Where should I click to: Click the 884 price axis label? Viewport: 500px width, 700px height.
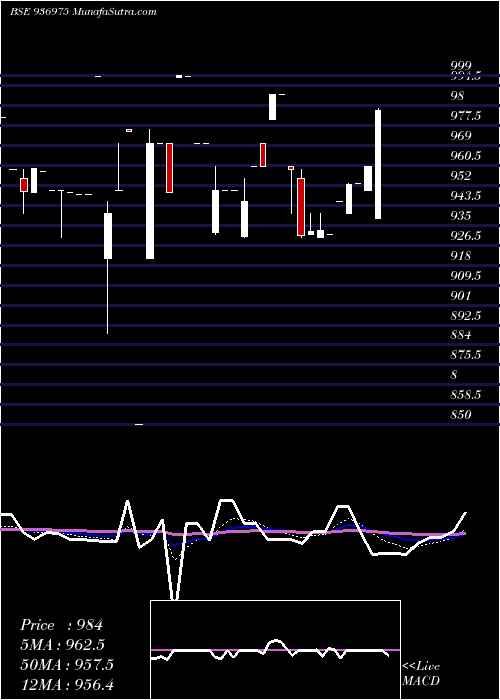click(462, 335)
